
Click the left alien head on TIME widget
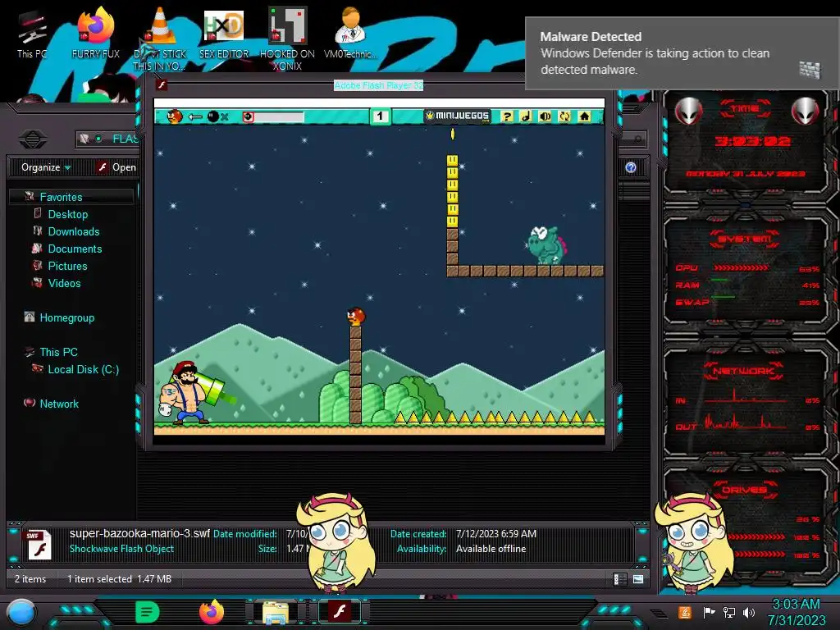[688, 111]
